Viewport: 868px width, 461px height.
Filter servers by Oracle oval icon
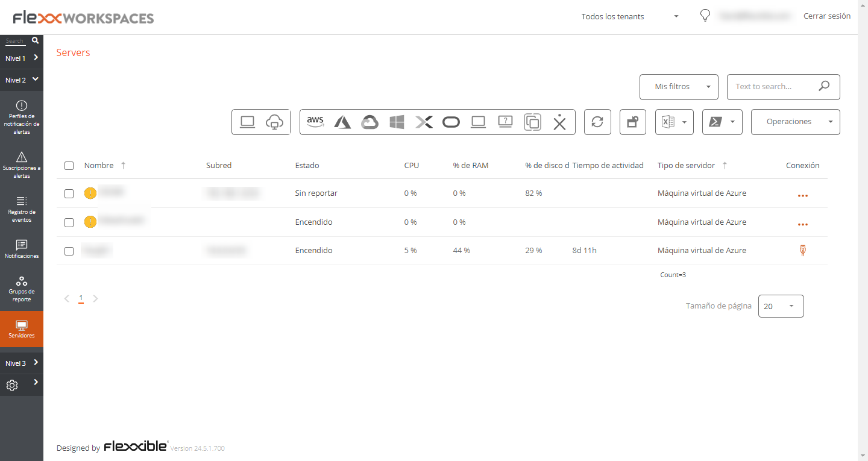451,122
